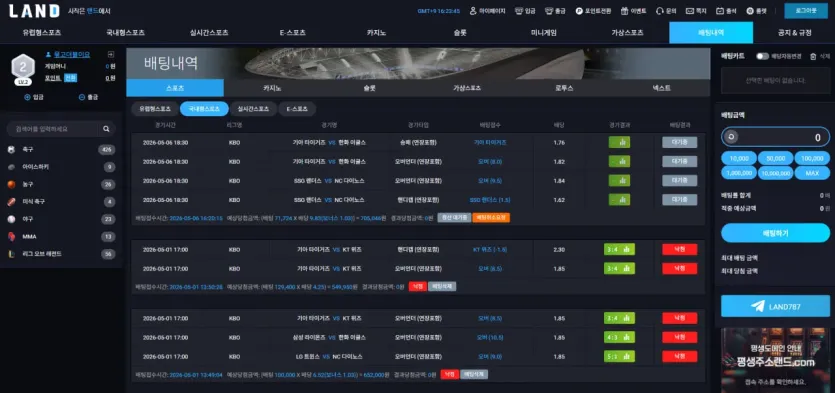Open 공지 & 규정 in main navigation

point(795,32)
